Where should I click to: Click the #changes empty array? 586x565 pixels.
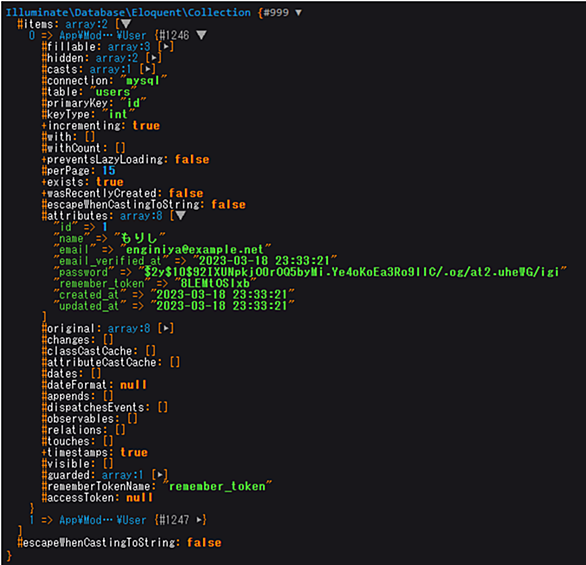click(108, 340)
